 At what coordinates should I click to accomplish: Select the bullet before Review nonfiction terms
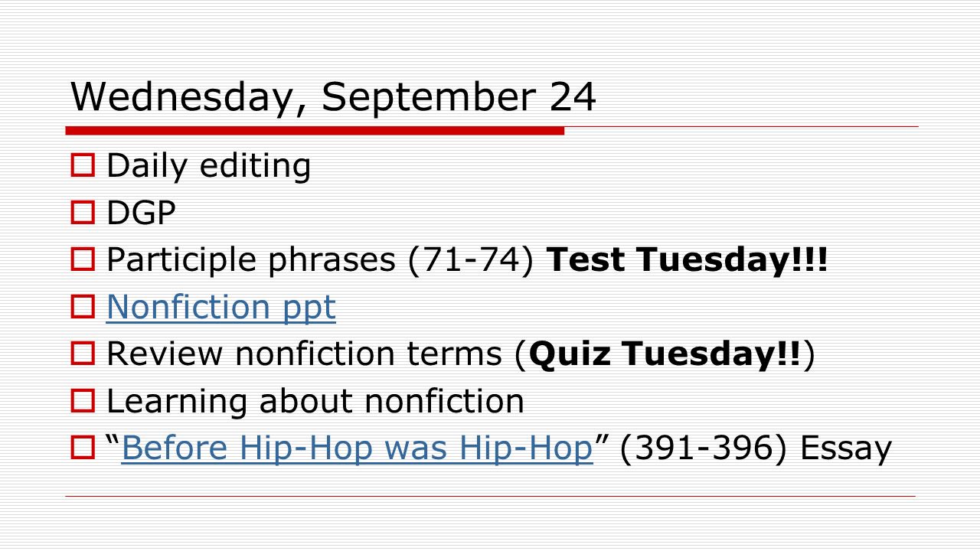82,354
